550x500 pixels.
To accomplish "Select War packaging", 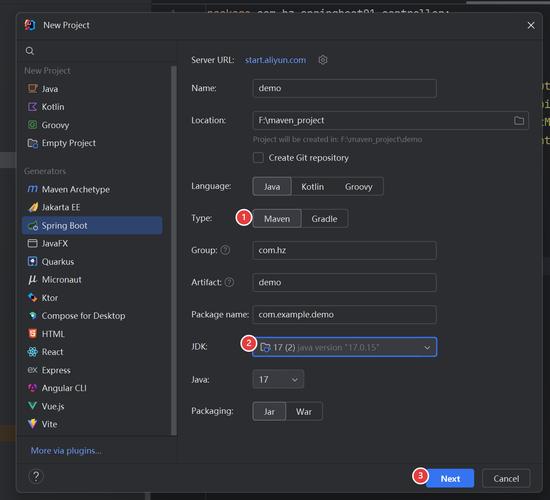I will (x=304, y=411).
